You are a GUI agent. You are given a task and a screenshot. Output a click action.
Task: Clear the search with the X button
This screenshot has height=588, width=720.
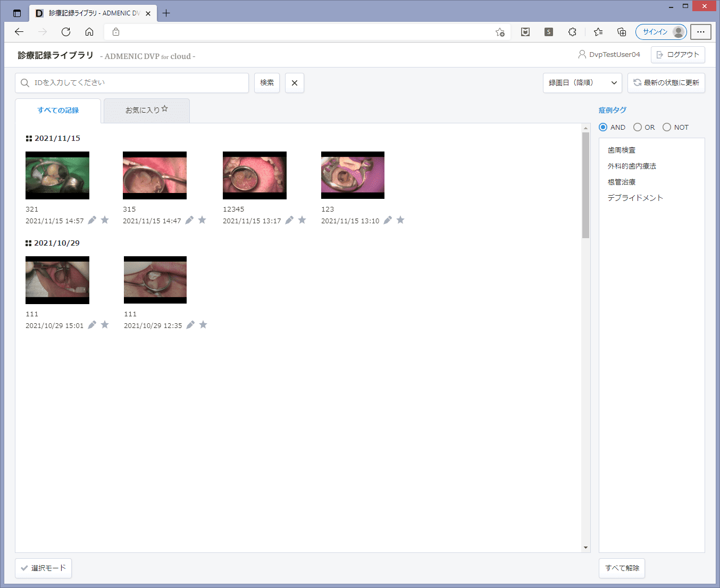tap(294, 83)
